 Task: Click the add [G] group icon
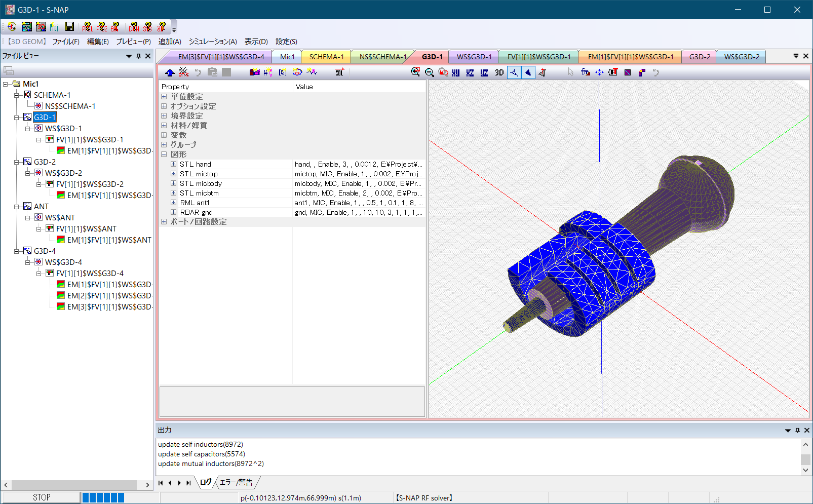283,72
